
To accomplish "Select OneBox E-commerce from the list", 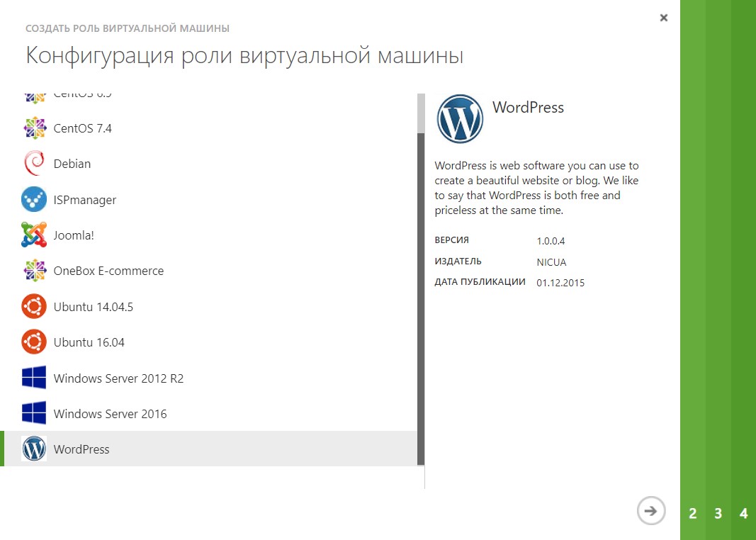I will [209, 271].
